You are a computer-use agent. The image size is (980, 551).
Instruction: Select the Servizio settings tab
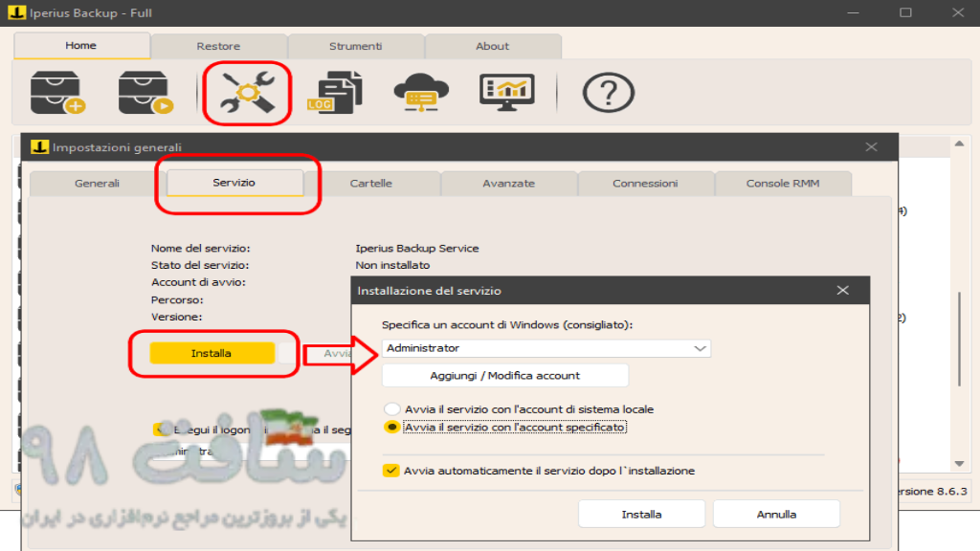tap(234, 183)
